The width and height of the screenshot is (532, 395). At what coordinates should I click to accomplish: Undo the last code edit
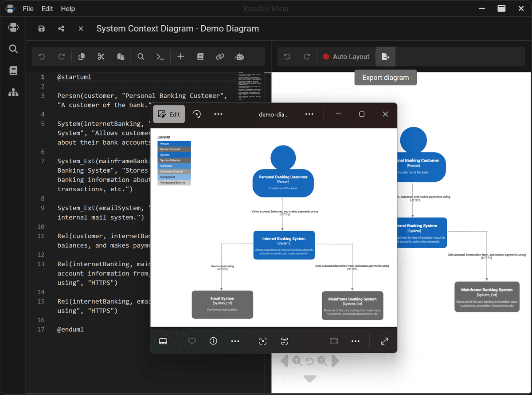[41, 56]
